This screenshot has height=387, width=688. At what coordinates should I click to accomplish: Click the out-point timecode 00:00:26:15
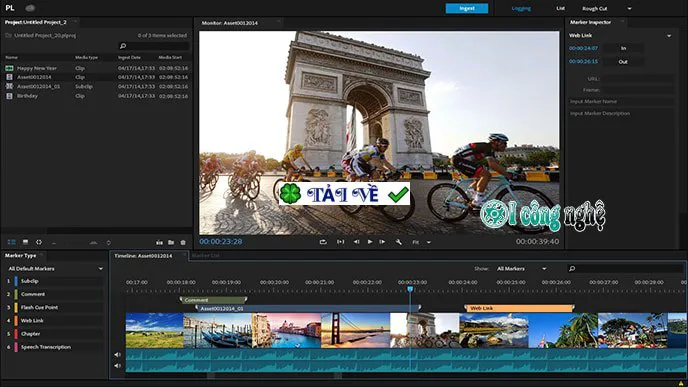pyautogui.click(x=583, y=61)
